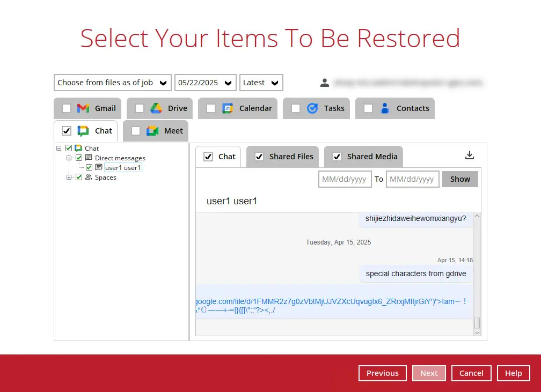Click the Tasks icon
Image resolution: width=541 pixels, height=392 pixels.
(312, 108)
